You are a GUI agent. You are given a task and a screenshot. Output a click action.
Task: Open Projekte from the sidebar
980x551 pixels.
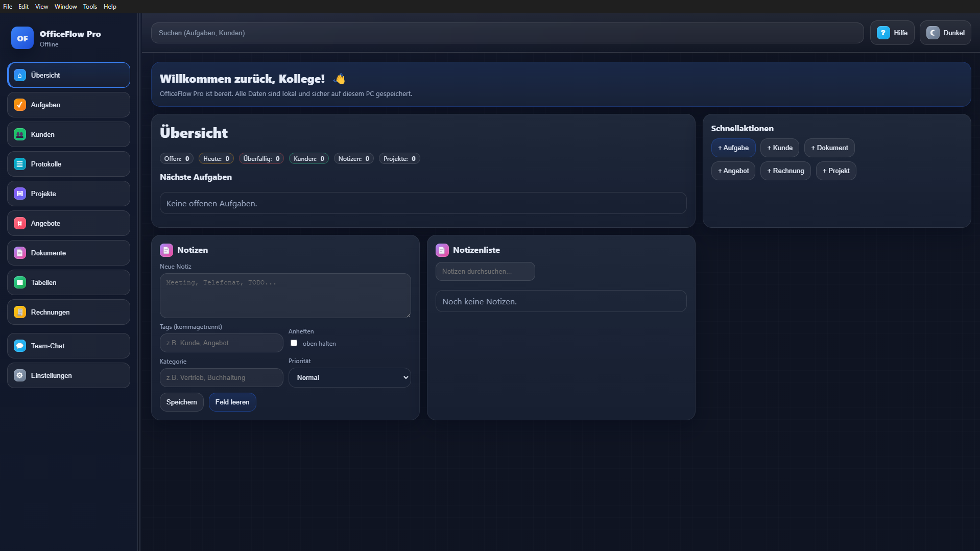pos(68,194)
